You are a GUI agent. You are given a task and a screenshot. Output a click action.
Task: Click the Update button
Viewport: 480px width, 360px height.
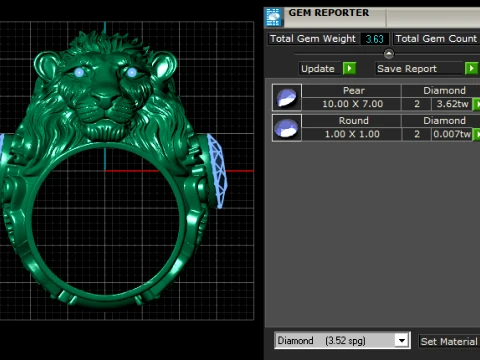point(319,68)
